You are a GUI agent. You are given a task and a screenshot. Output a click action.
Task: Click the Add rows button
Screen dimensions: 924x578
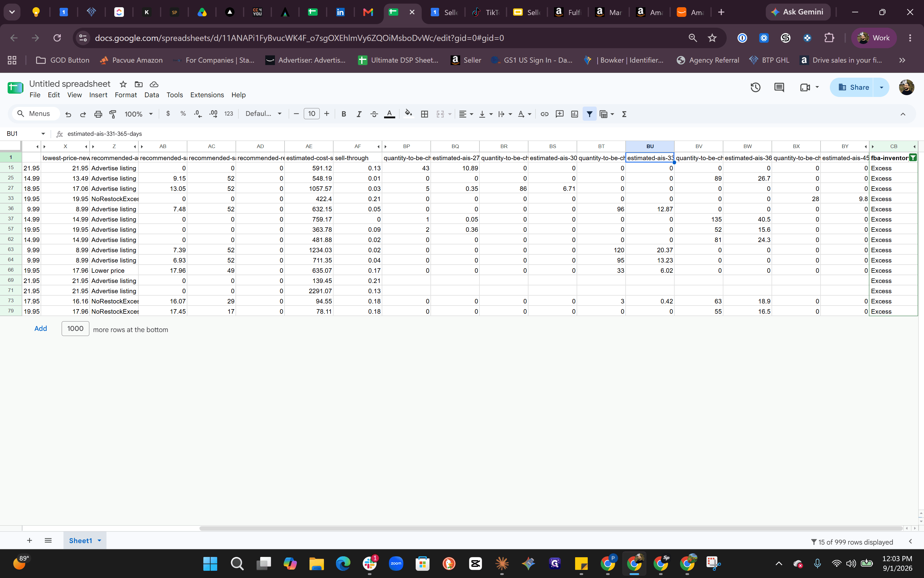(x=41, y=329)
